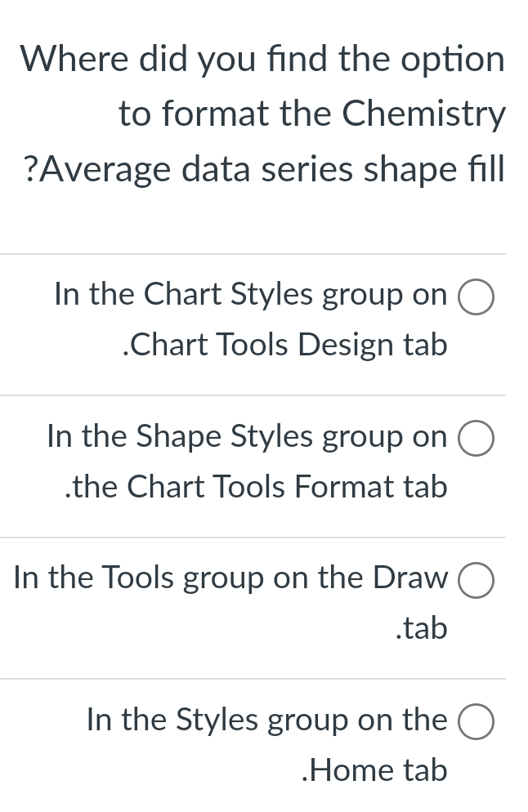Select the Home tab answer radio button

click(478, 721)
